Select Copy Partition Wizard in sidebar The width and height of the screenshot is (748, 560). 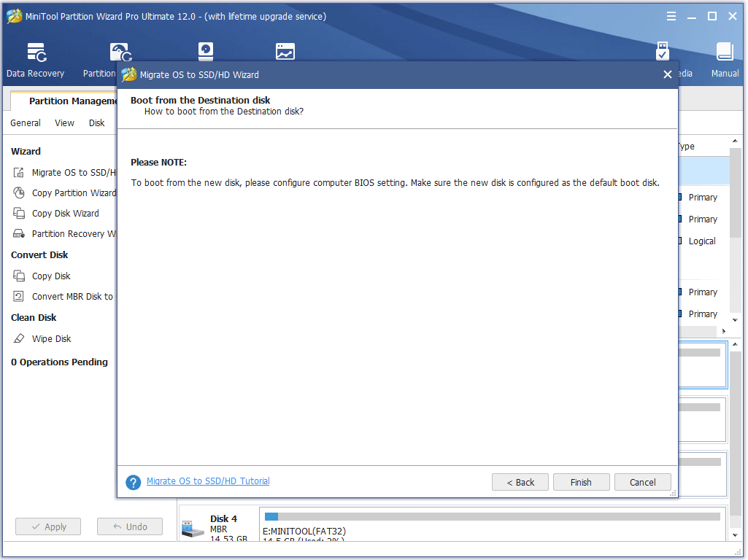[74, 193]
